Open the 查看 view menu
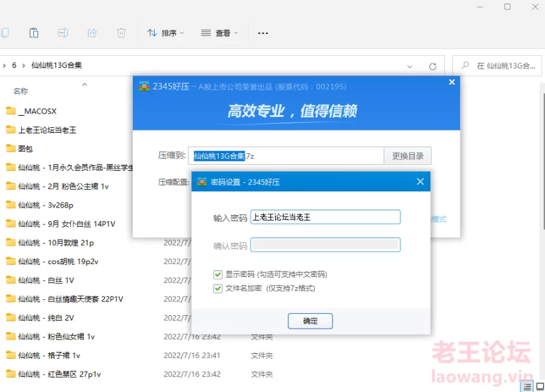 [219, 33]
